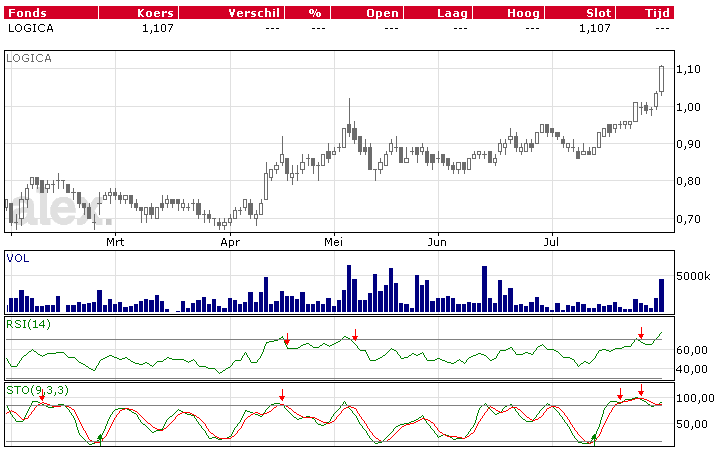Viewport: 717px width, 455px height.
Task: Click the LOGICA label inside price chart
Action: 29,58
